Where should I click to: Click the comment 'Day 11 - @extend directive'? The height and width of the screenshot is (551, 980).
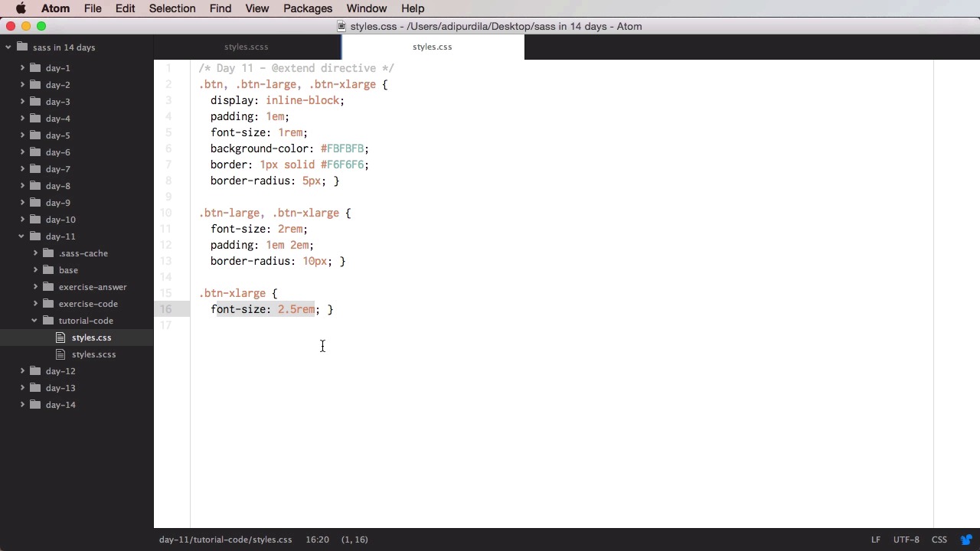click(x=296, y=68)
